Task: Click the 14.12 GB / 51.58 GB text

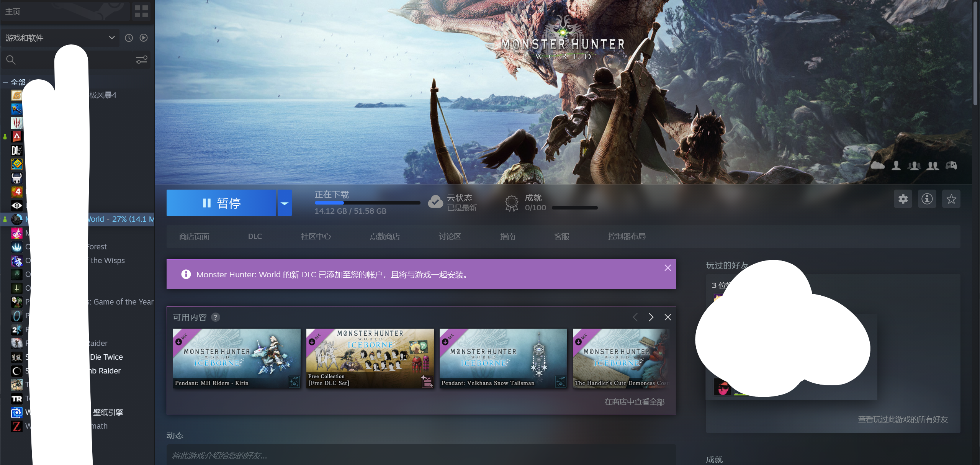Action: 350,211
